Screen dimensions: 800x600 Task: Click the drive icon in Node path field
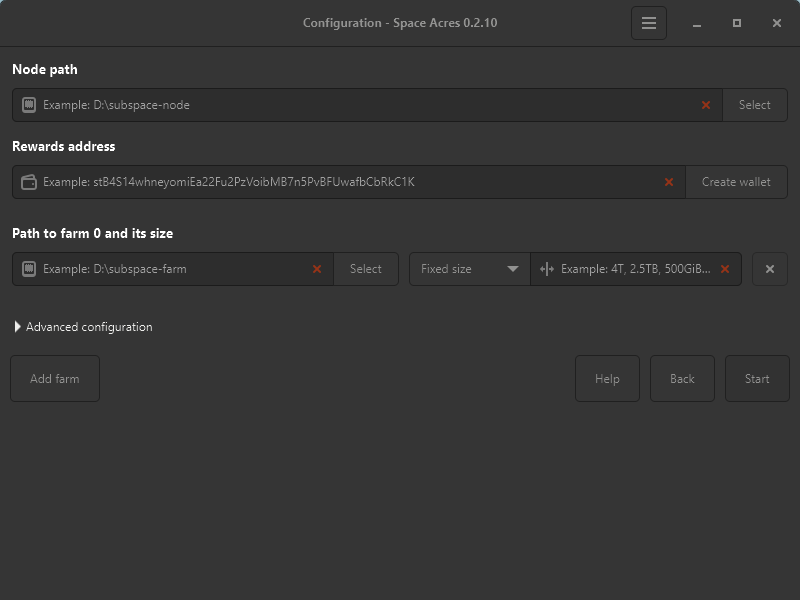tap(29, 105)
